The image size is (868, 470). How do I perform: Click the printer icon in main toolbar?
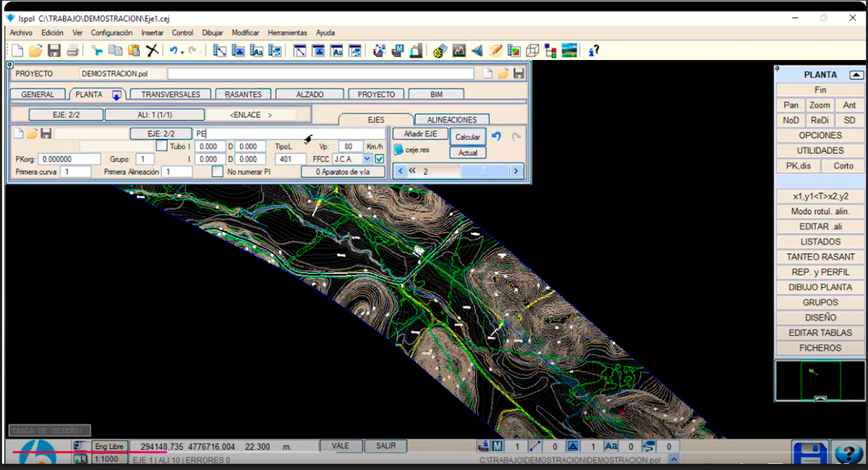72,51
